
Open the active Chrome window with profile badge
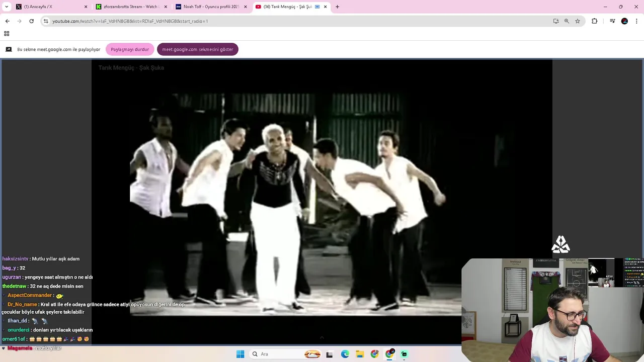coord(389,354)
